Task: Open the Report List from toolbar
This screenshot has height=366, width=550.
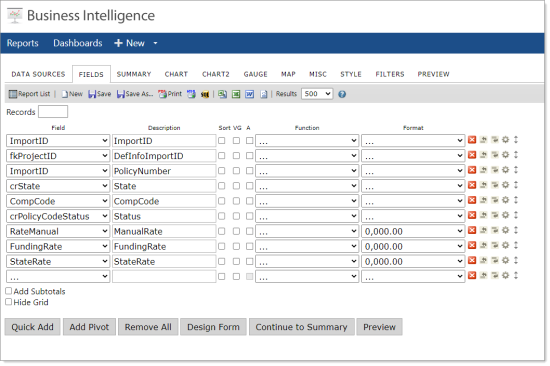Action: coord(29,94)
